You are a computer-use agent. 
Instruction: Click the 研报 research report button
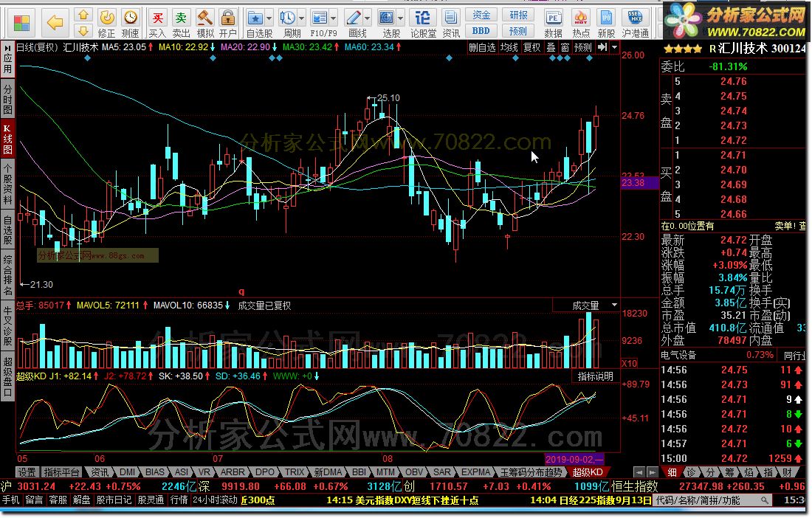click(518, 15)
